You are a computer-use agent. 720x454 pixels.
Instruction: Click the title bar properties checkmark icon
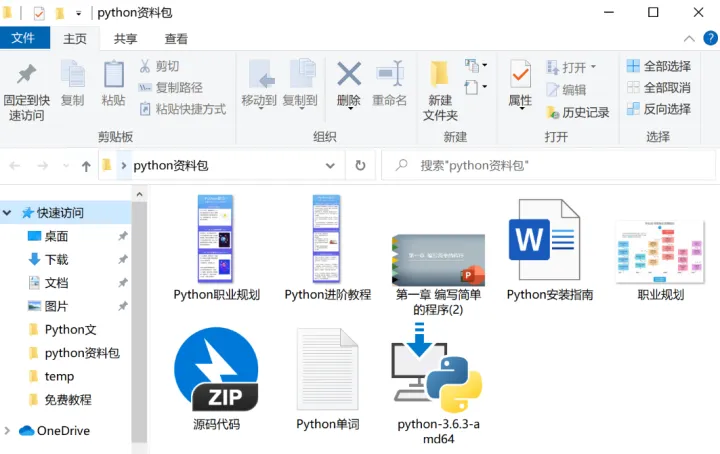[x=39, y=13]
